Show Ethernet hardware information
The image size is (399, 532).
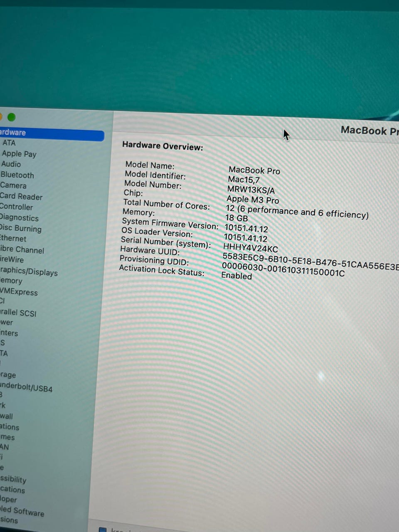point(13,239)
